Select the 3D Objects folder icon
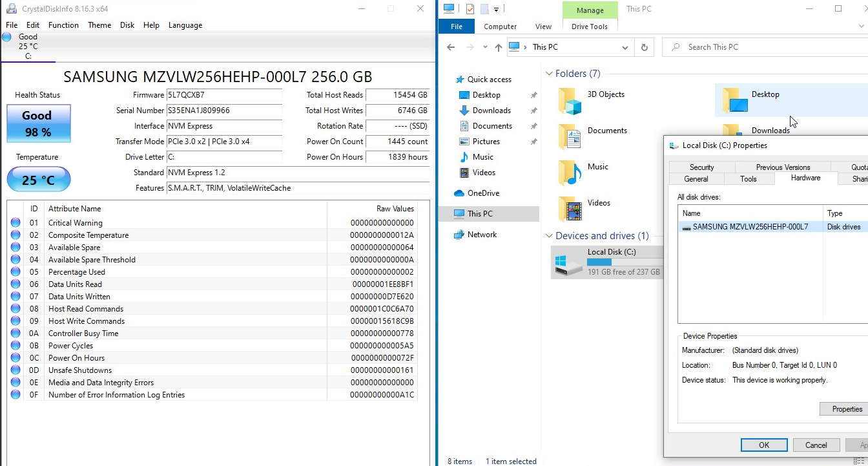The image size is (868, 466). [570, 101]
